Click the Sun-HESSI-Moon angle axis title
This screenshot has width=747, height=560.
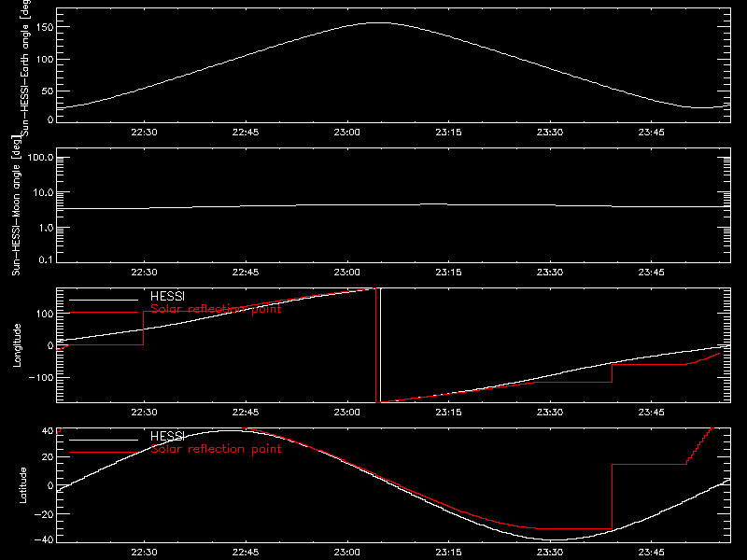(x=16, y=205)
